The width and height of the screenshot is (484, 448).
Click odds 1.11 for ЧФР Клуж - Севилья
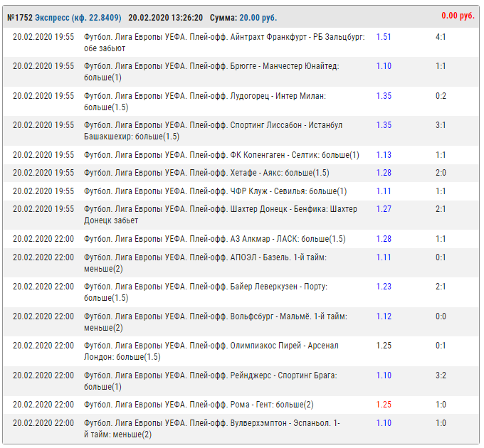pyautogui.click(x=384, y=191)
